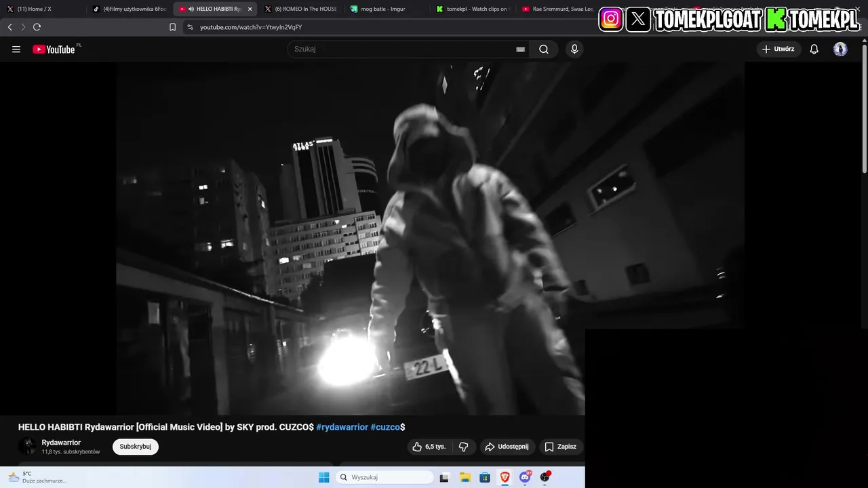Open Discord from the taskbar
The width and height of the screenshot is (868, 488).
525,477
